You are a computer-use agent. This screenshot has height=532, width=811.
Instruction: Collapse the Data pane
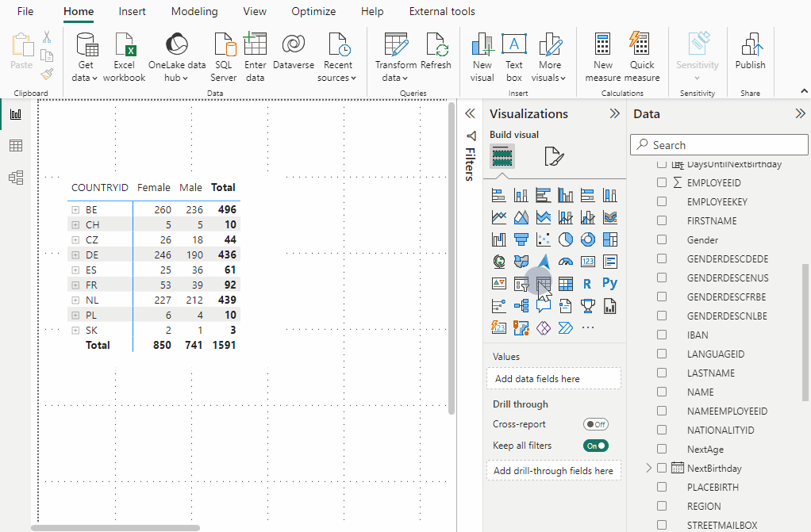coord(800,113)
